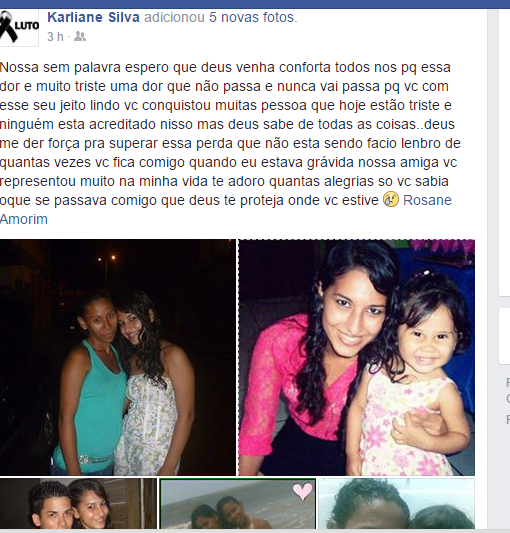Click the crying emoji in the post
Viewport: 510px width, 533px height.
pos(391,200)
